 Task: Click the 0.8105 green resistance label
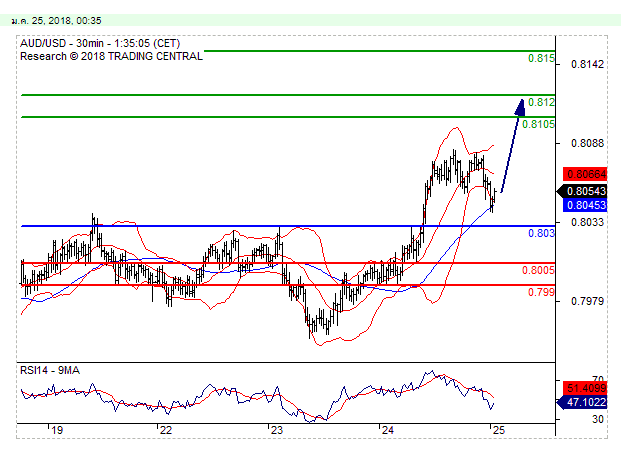click(538, 124)
